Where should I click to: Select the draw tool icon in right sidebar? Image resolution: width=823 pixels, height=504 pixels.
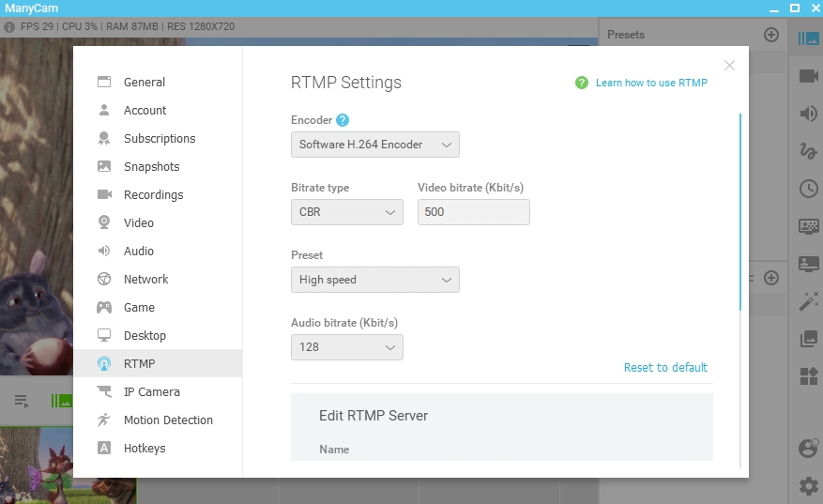click(808, 151)
